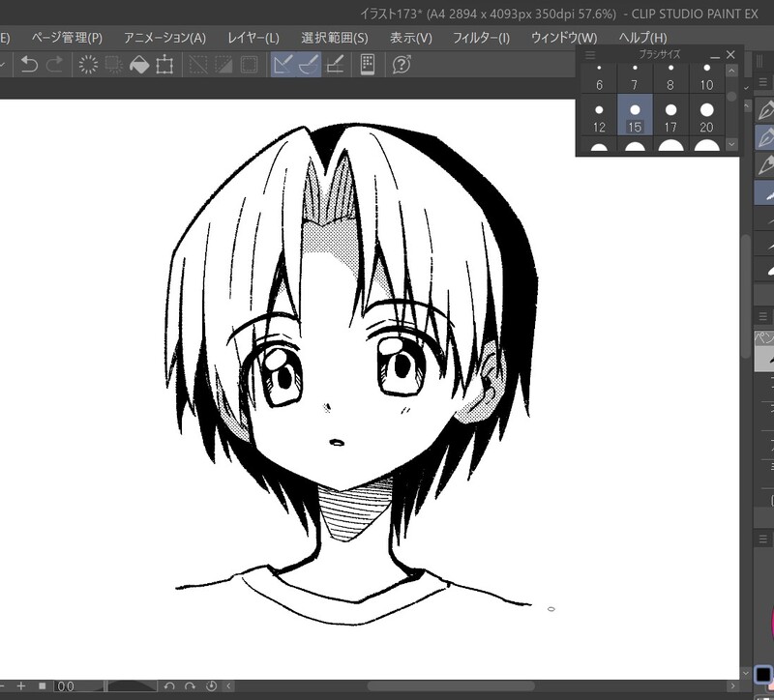Select the first pen tool in tool palette
Image resolution: width=774 pixels, height=700 pixels.
[x=765, y=110]
